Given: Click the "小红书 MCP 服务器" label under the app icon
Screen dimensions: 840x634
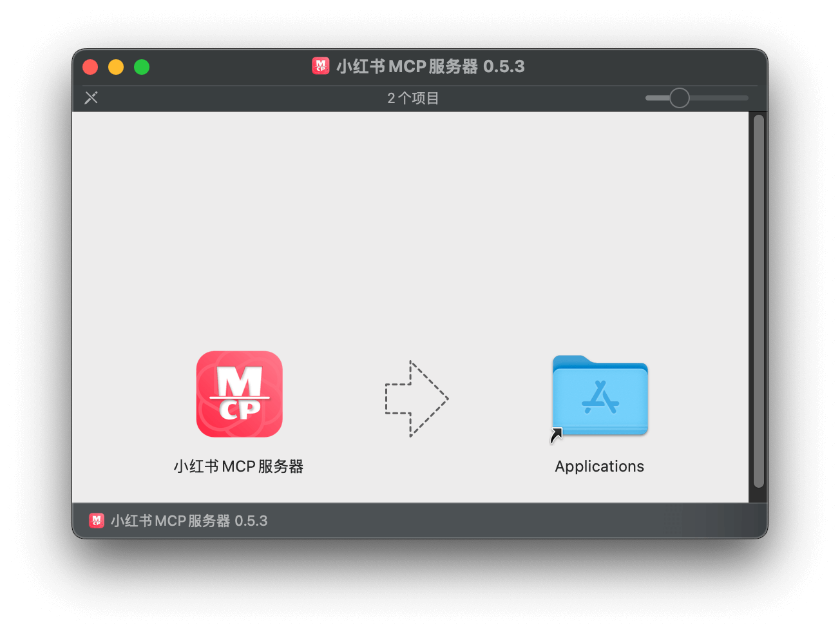Looking at the screenshot, I should pos(238,466).
